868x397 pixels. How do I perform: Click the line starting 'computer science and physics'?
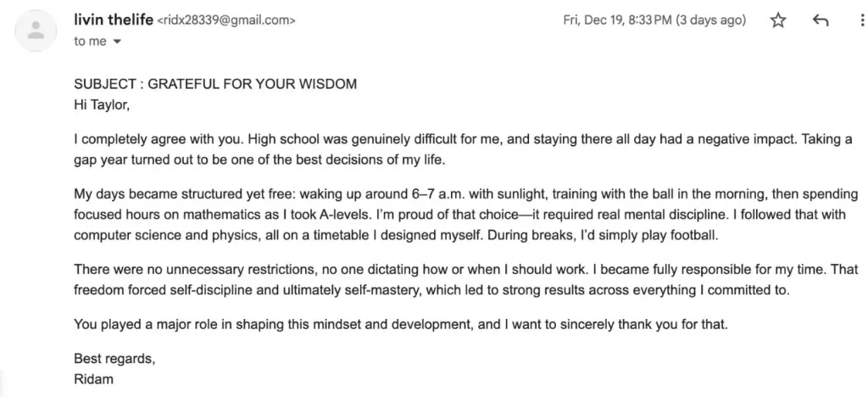[x=397, y=235]
